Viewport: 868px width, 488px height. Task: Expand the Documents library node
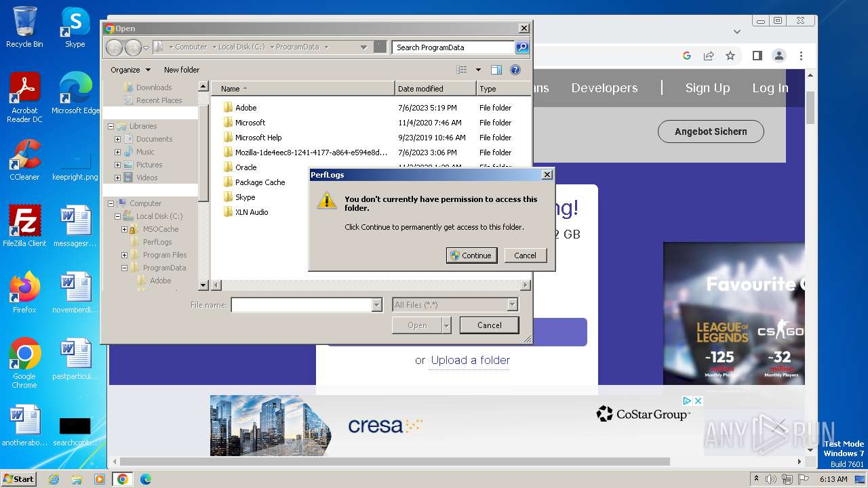point(117,139)
